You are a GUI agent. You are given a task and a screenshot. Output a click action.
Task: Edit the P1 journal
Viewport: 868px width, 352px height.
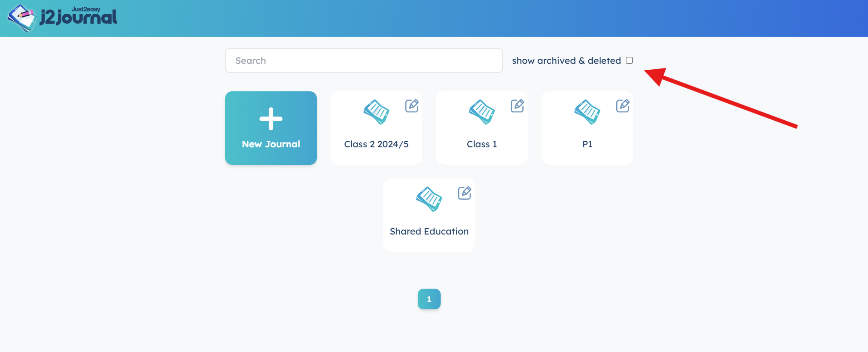coord(623,106)
